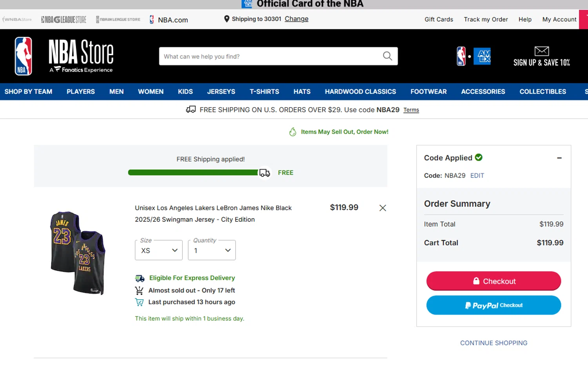Click the Continue Shopping link
The width and height of the screenshot is (588, 371).
494,343
